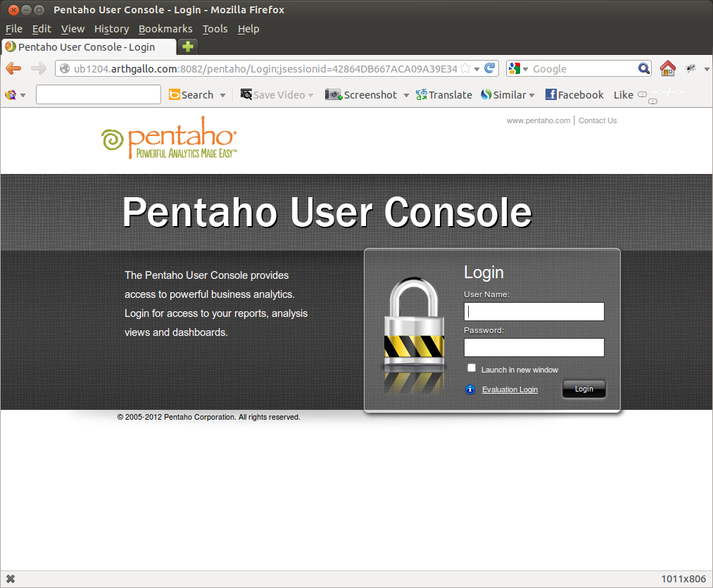This screenshot has height=588, width=713.
Task: Click the Facebook toolbar button
Action: point(574,94)
